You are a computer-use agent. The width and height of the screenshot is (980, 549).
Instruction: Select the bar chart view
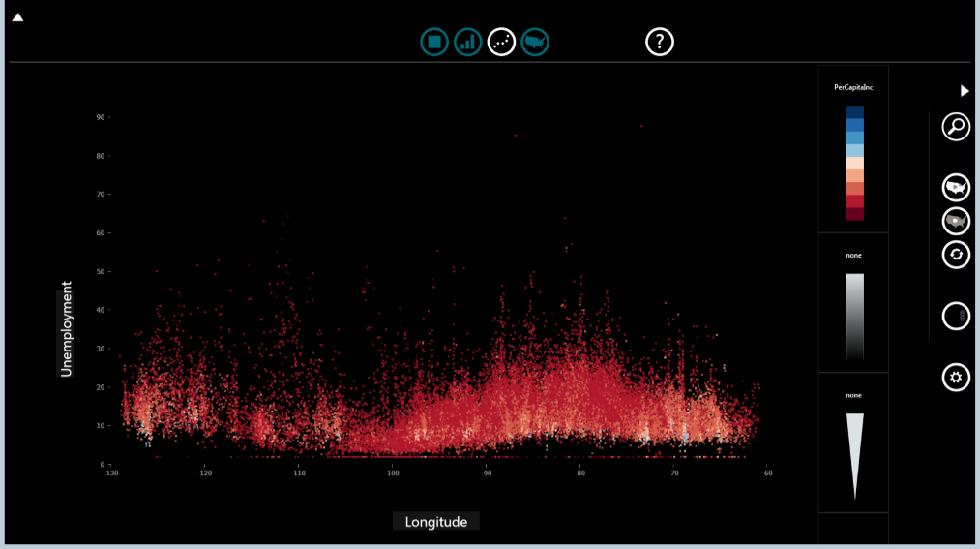[x=468, y=42]
